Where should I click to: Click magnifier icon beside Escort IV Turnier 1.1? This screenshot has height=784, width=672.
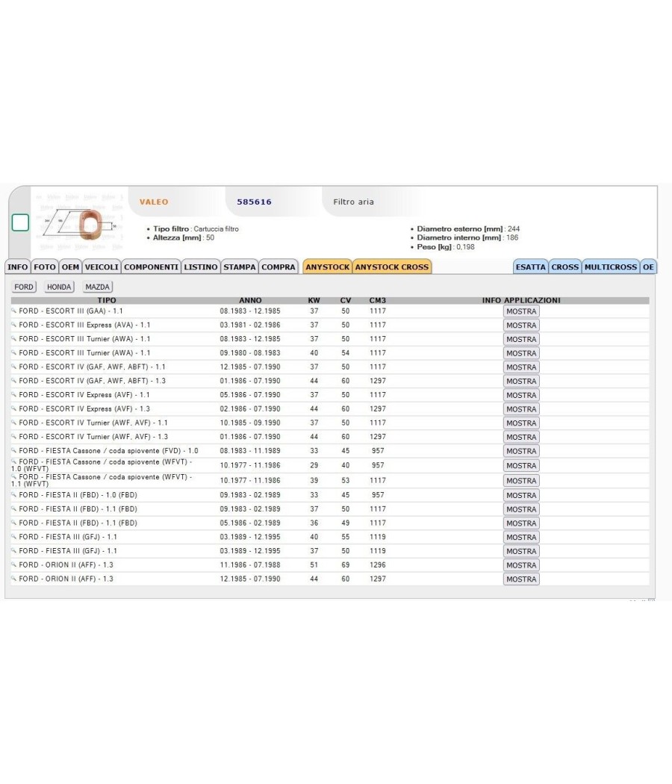tap(14, 423)
